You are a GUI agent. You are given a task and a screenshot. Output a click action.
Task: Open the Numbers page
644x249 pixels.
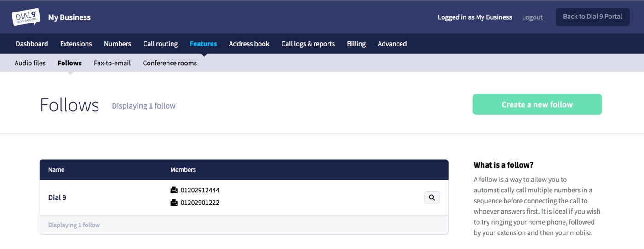(117, 44)
